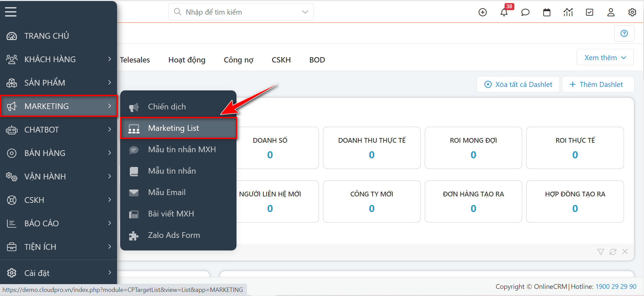Expand BÁN HÀNG submenu chevron
Image resolution: width=644 pixels, height=296 pixels.
[110, 153]
